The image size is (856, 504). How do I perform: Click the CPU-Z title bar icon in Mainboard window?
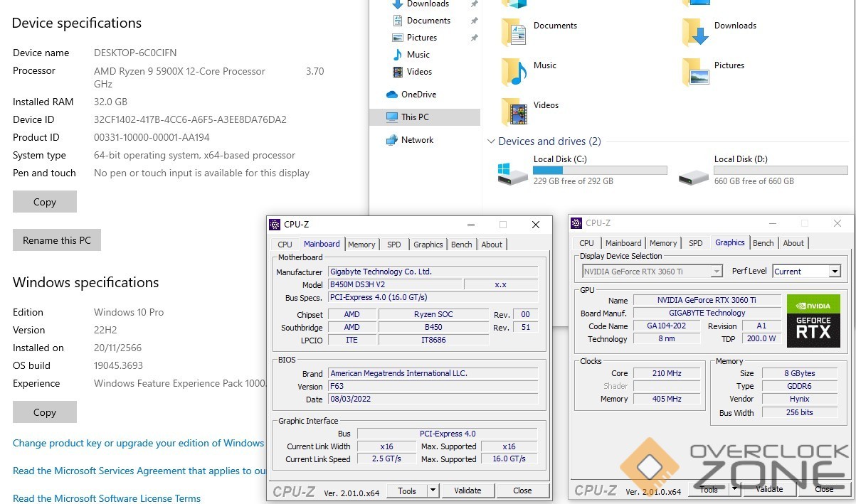(x=275, y=225)
